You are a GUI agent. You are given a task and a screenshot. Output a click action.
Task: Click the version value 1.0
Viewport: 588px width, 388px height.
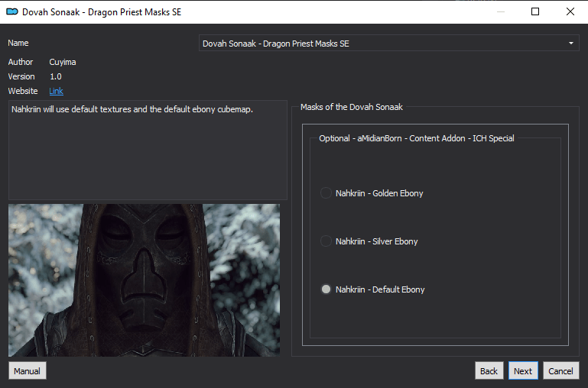pos(56,76)
